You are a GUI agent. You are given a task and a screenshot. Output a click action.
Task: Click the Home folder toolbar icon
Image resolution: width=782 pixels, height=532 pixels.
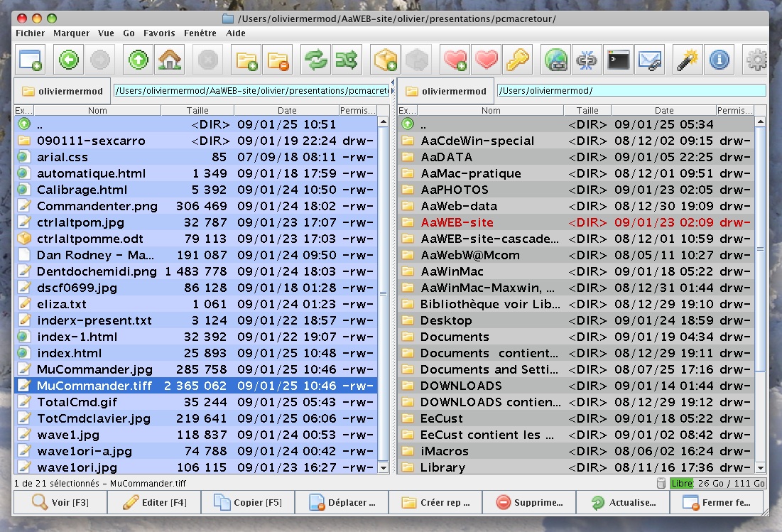click(169, 60)
